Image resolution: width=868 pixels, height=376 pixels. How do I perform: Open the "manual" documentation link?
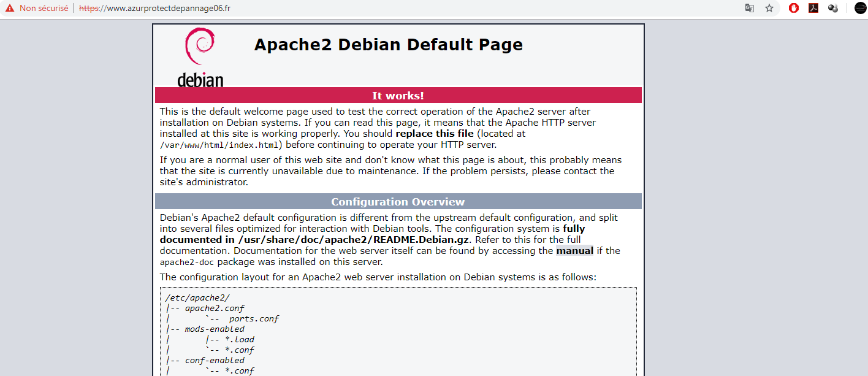[x=574, y=251]
